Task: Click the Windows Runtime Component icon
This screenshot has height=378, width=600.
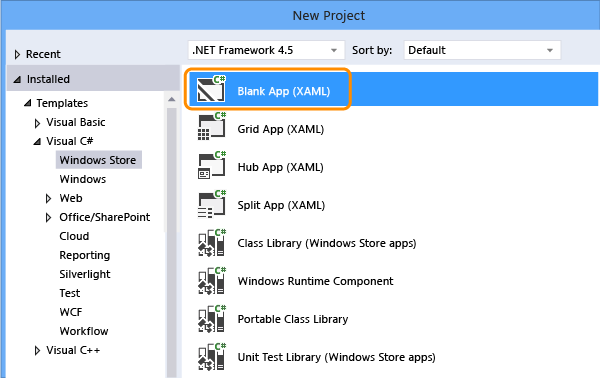Action: [212, 280]
